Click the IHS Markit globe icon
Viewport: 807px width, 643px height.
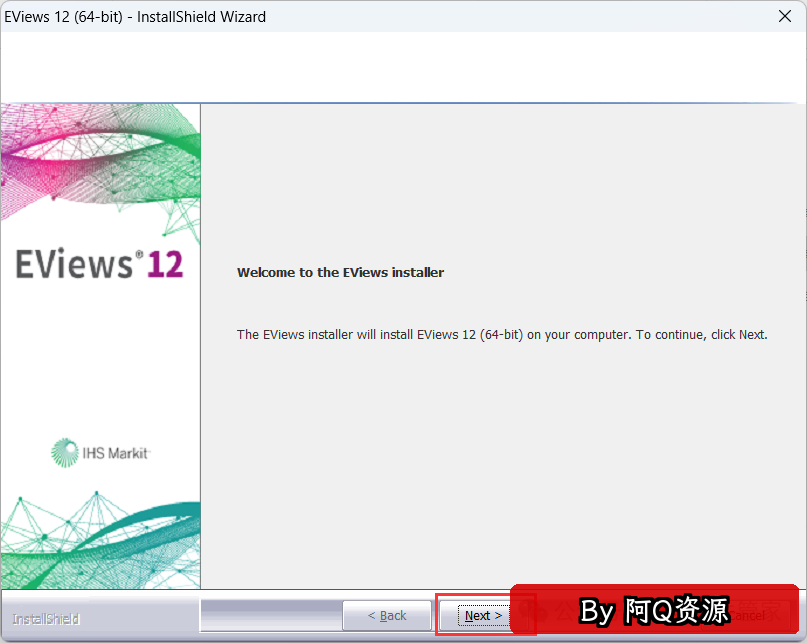click(x=65, y=453)
